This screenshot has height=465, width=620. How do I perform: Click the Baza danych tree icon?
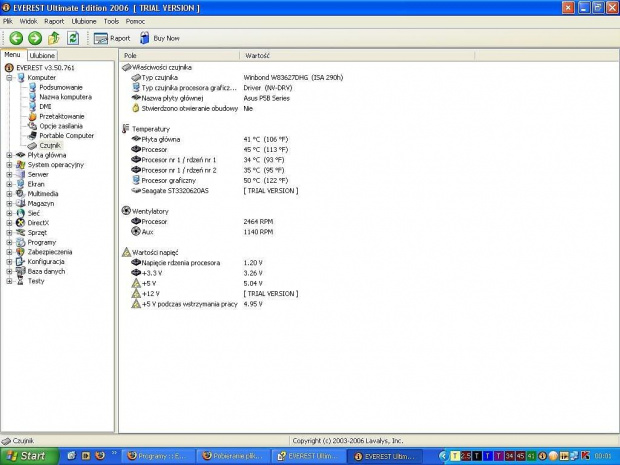(20, 272)
